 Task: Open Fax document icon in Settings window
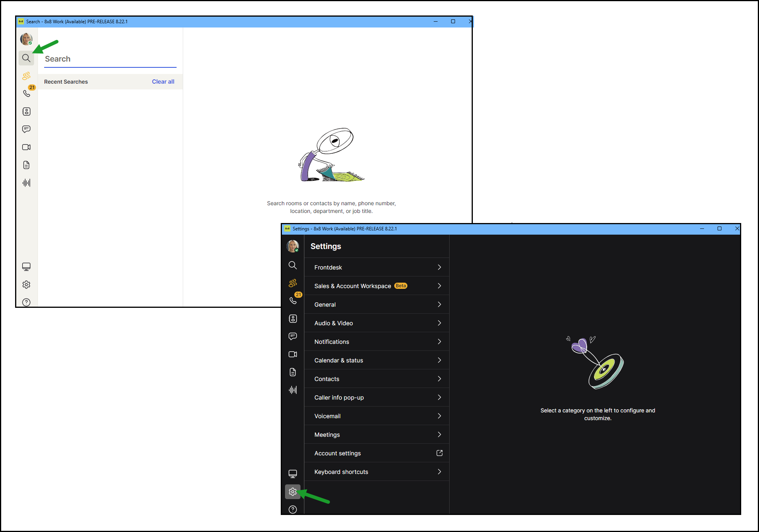[x=293, y=372]
